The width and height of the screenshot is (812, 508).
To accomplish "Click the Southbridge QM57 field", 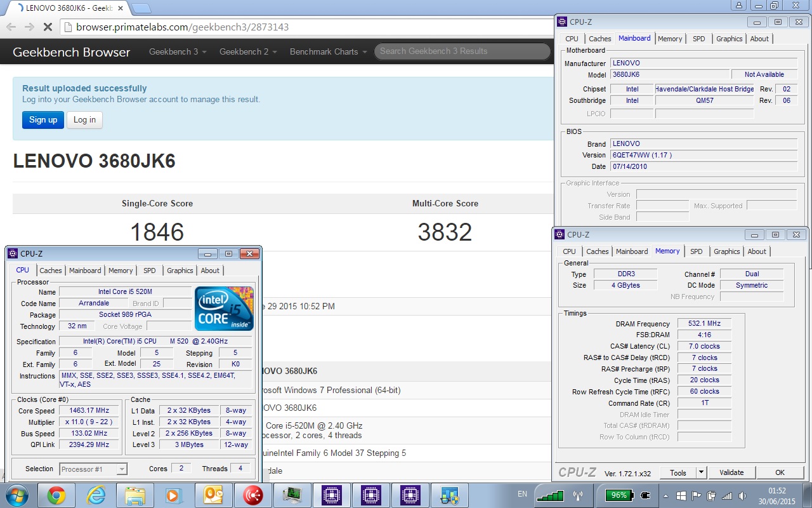I will coord(704,100).
